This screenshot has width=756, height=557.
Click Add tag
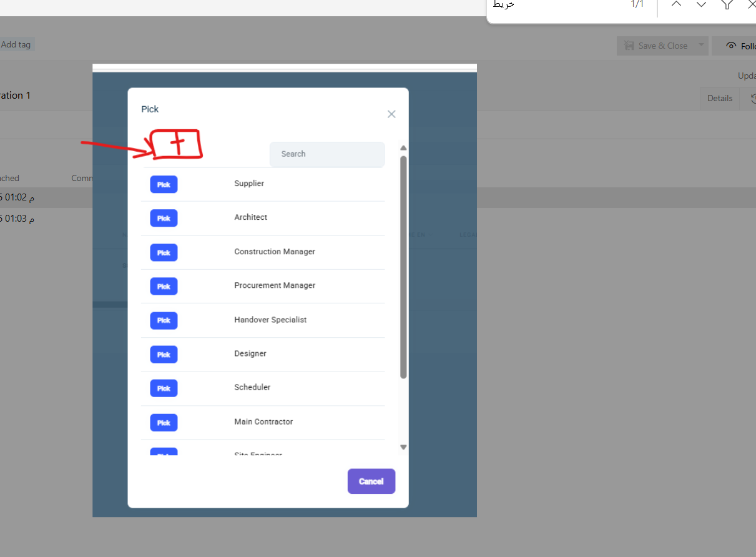tap(16, 44)
